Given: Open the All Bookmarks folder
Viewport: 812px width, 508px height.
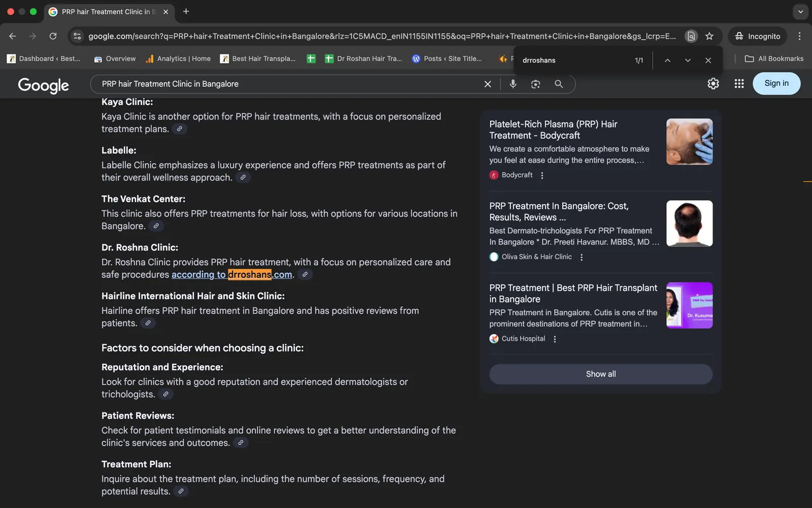Looking at the screenshot, I should click(x=774, y=58).
